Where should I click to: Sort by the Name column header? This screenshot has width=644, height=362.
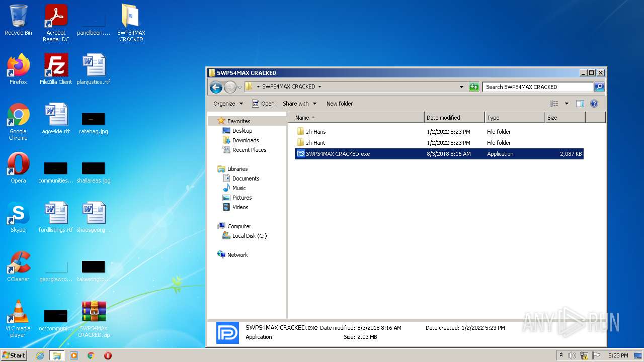coord(356,118)
